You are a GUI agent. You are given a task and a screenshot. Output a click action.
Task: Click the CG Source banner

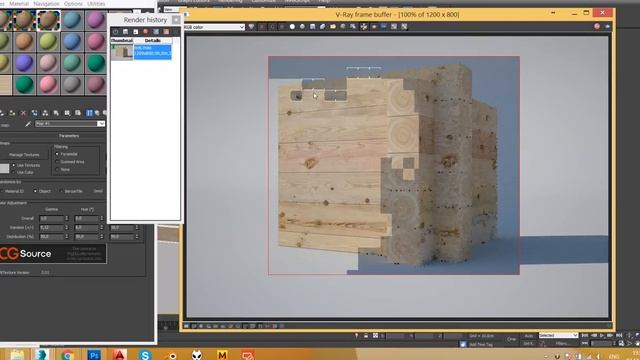coord(53,253)
